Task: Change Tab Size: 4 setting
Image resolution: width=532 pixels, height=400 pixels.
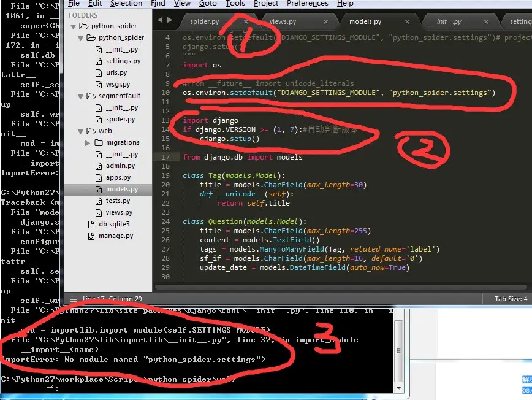Action: pos(511,299)
